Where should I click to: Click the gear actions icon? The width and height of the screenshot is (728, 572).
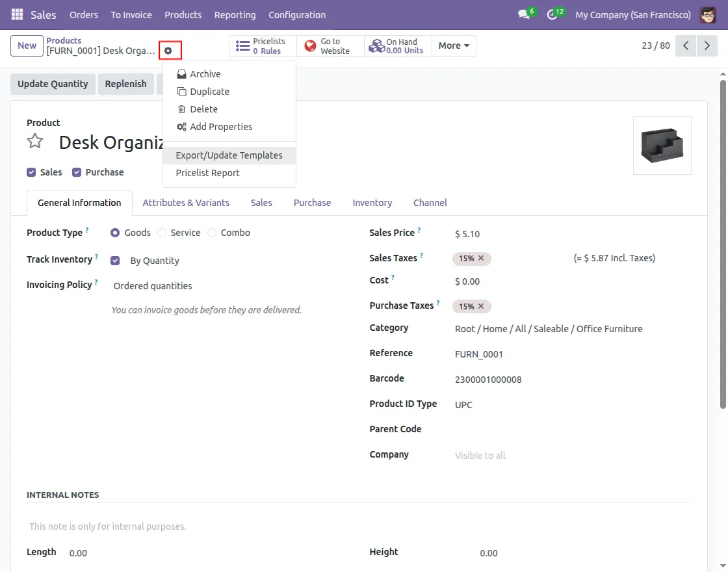click(x=168, y=51)
